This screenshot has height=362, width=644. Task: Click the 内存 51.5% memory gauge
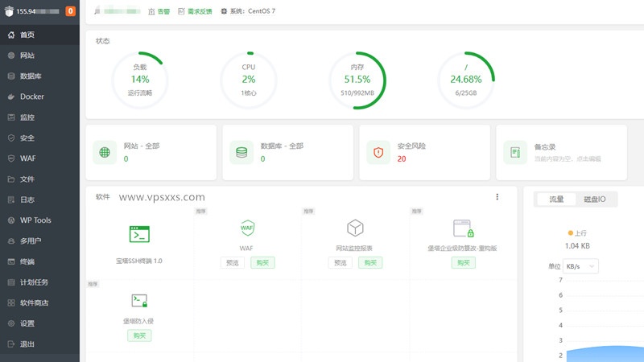[x=357, y=80]
